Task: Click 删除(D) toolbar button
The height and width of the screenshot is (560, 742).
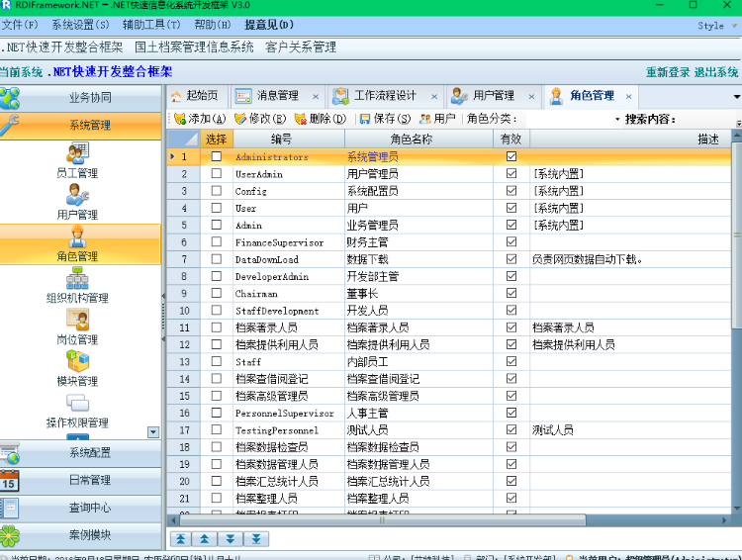Action: [x=321, y=119]
